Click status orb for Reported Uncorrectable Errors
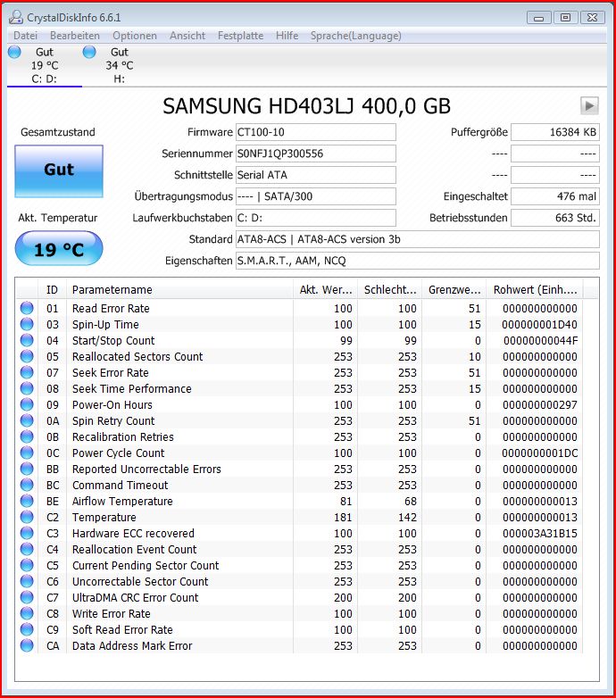Image resolution: width=616 pixels, height=698 pixels. coord(27,469)
